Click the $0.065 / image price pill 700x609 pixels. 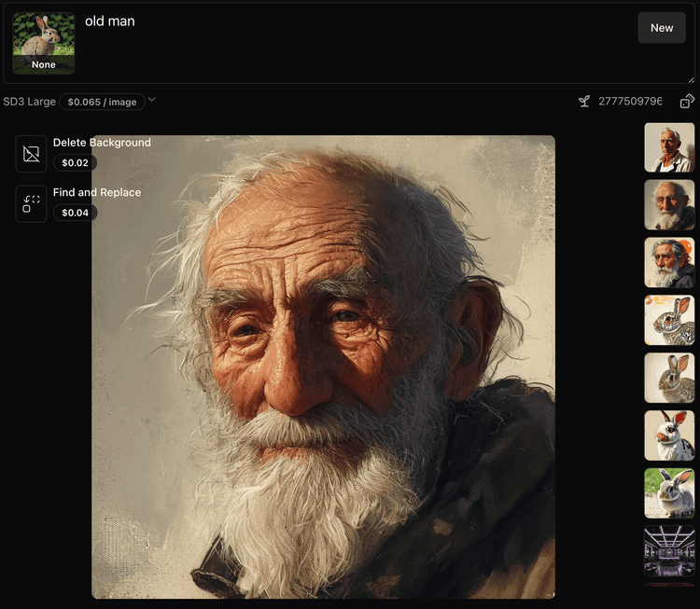tap(102, 102)
